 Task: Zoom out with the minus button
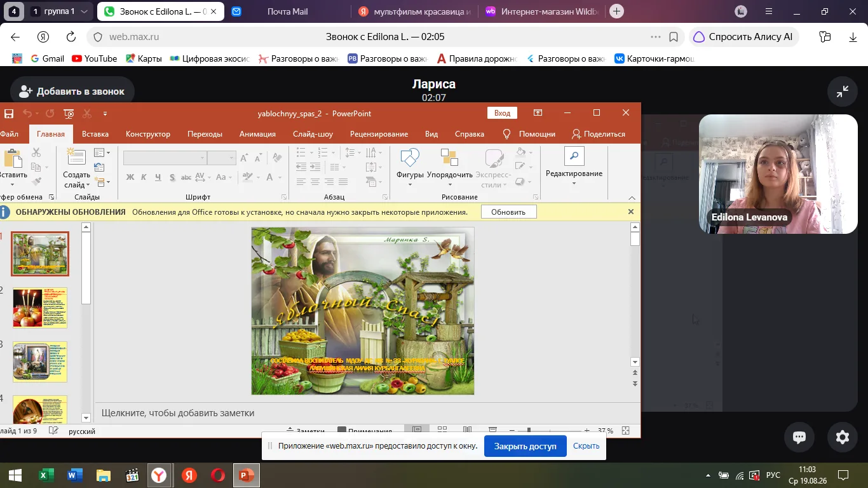click(512, 431)
